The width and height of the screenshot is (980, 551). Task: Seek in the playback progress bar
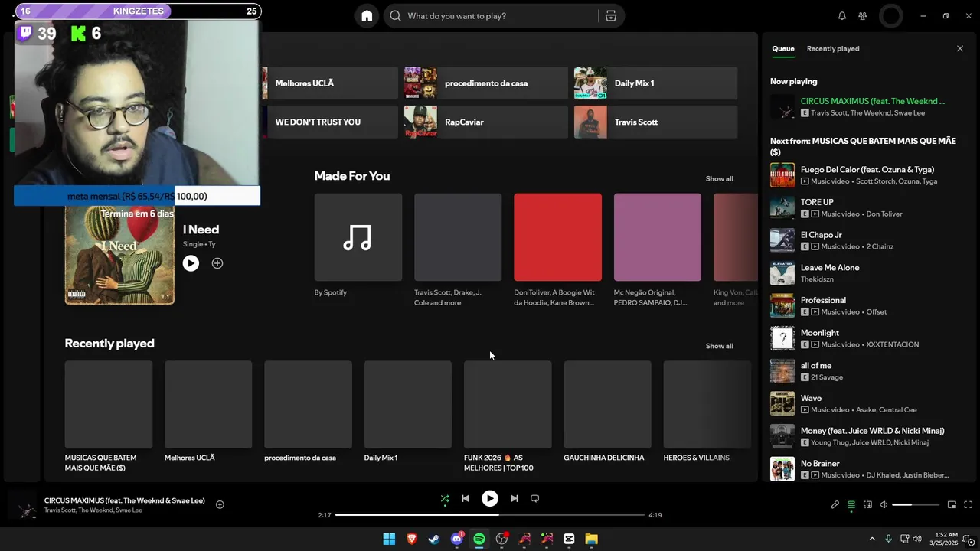point(490,515)
